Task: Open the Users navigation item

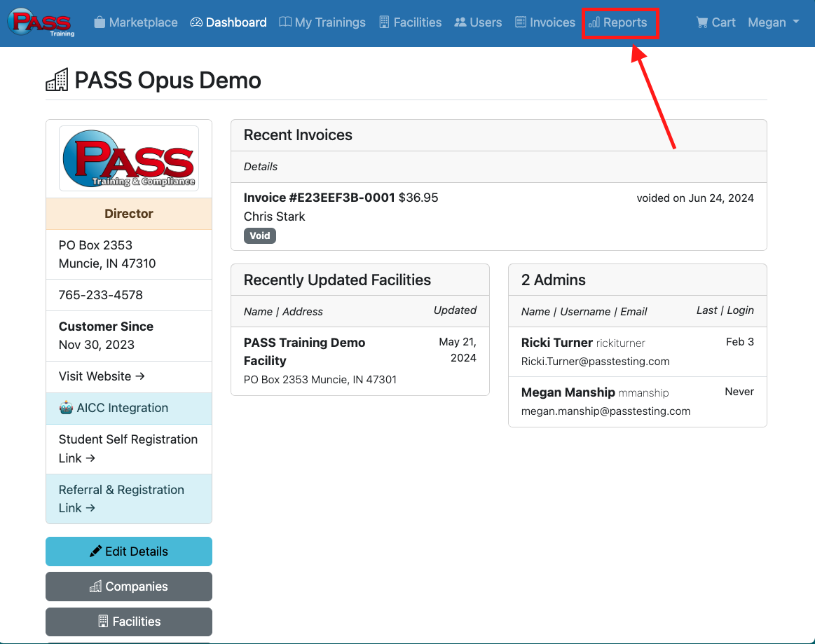Action: point(478,22)
